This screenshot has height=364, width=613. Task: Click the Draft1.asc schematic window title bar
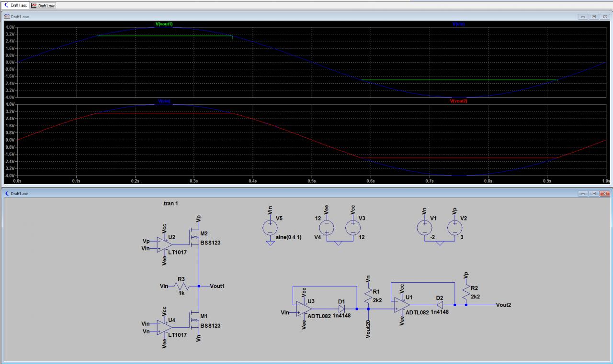(306, 193)
